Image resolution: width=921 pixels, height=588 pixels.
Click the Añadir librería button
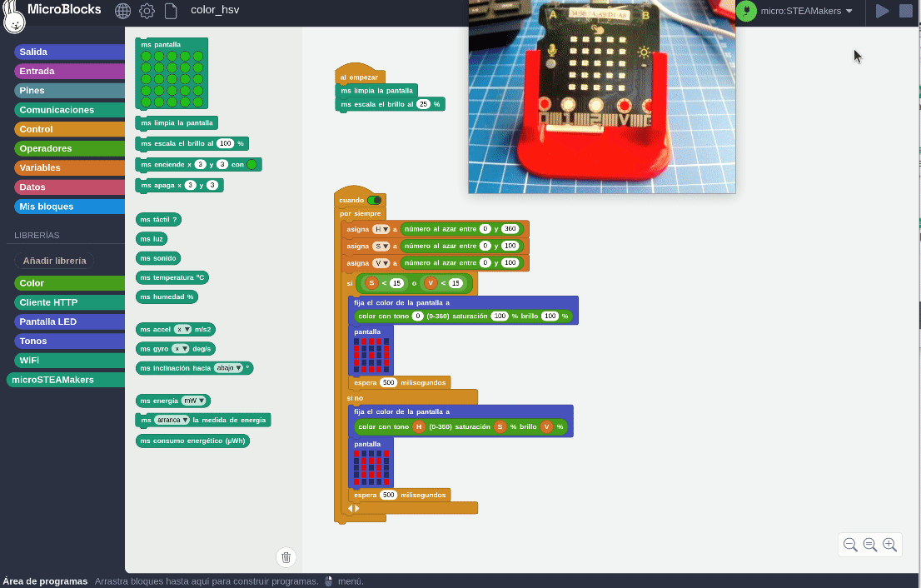coord(54,261)
